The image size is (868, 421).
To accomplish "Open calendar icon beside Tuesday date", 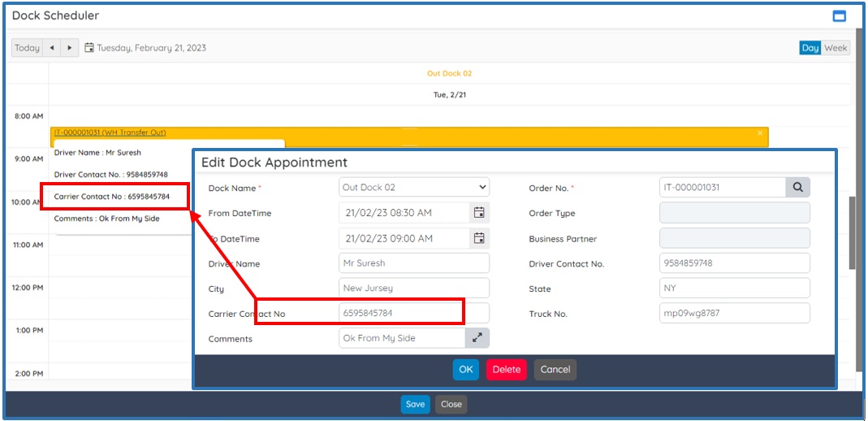I will 89,48.
